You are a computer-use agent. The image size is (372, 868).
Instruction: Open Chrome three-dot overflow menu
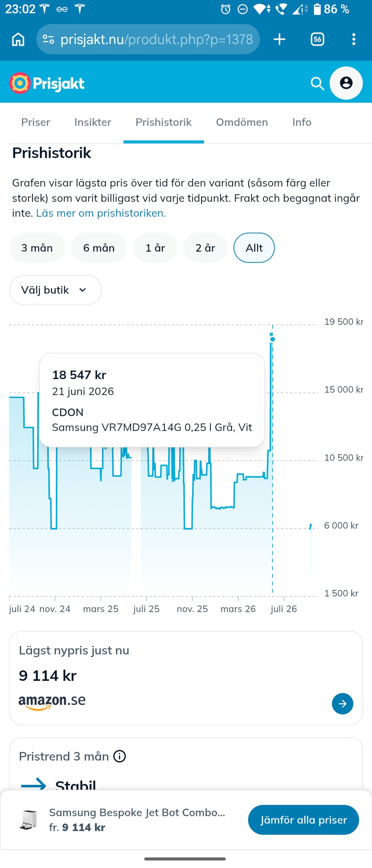(x=353, y=39)
